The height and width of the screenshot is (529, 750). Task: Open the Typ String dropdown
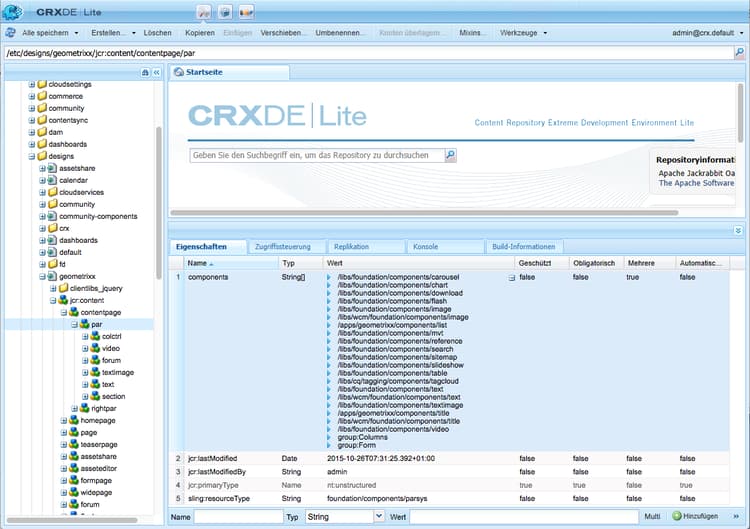[x=379, y=516]
